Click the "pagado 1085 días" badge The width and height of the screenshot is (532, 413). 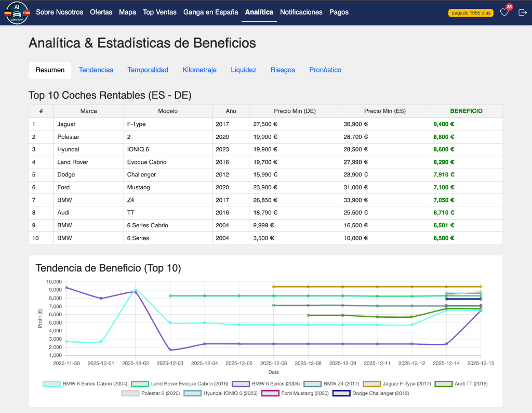click(471, 12)
